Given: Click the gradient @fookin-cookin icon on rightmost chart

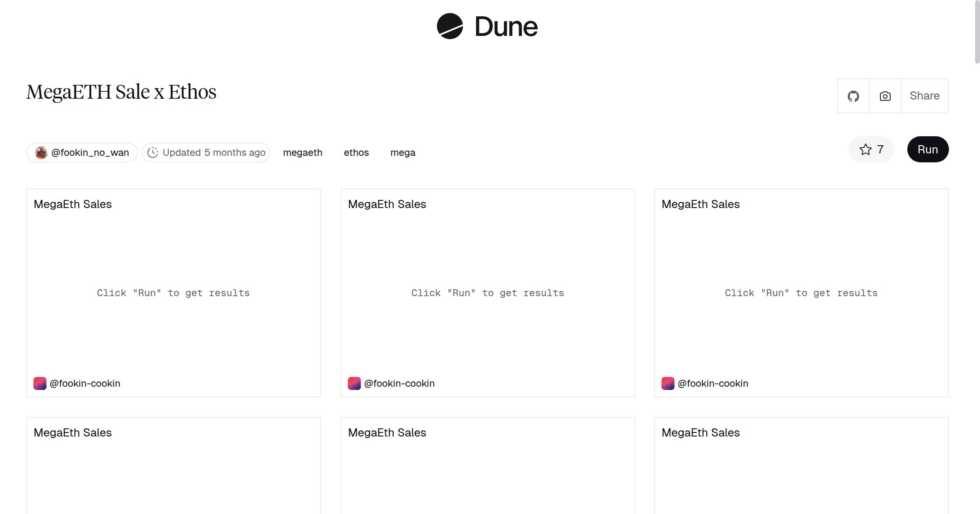Looking at the screenshot, I should coord(668,383).
